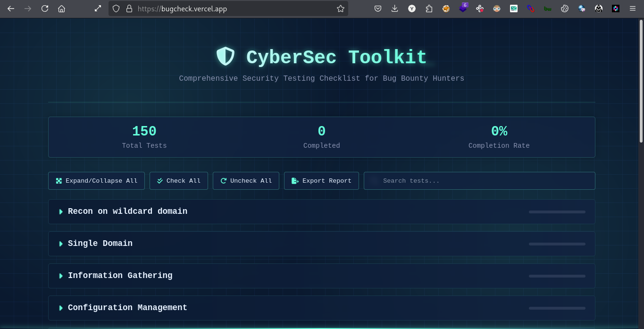
Task: Click the 150 Total Tests stat
Action: [144, 137]
